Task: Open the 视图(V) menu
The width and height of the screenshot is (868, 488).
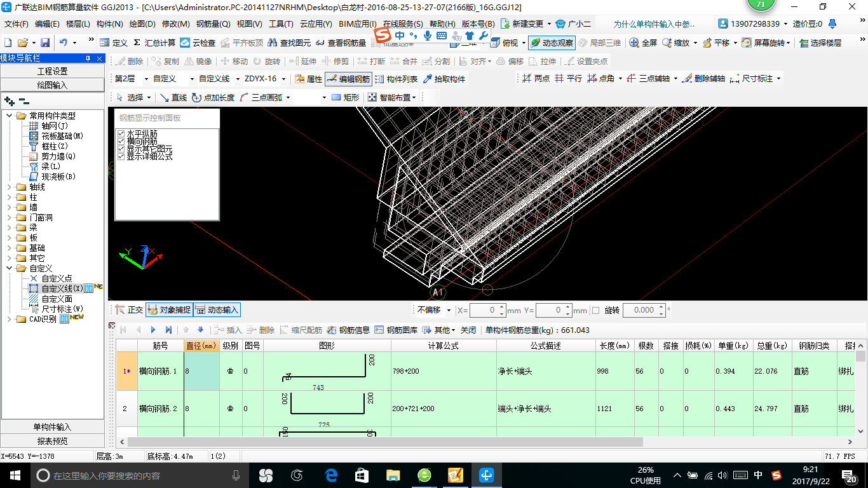Action: click(x=249, y=24)
